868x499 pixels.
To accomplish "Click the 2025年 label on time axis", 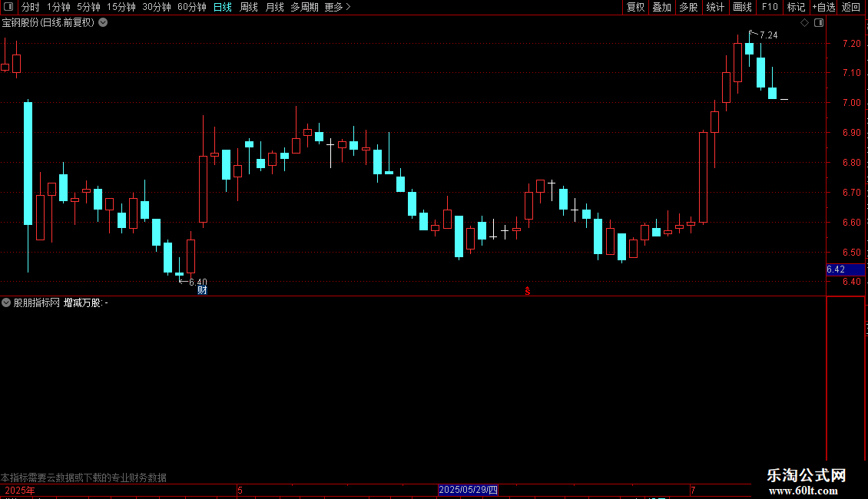I will tap(20, 490).
